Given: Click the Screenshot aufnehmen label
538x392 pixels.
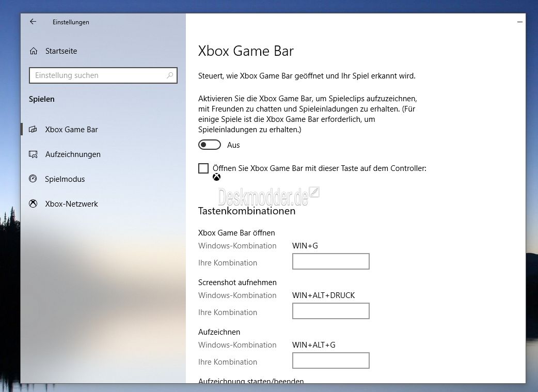Looking at the screenshot, I should 238,283.
